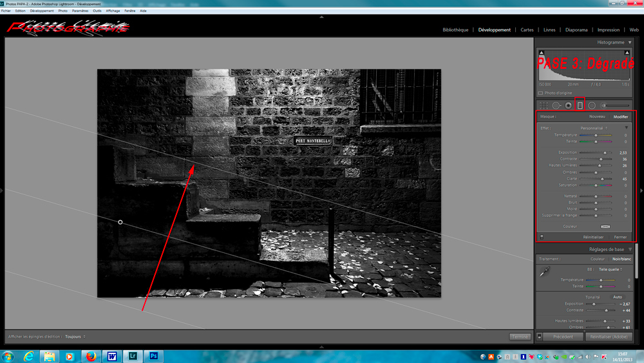Viewport: 644px width, 363px height.
Task: Open the Couleur swatch in mask panel
Action: point(605,227)
